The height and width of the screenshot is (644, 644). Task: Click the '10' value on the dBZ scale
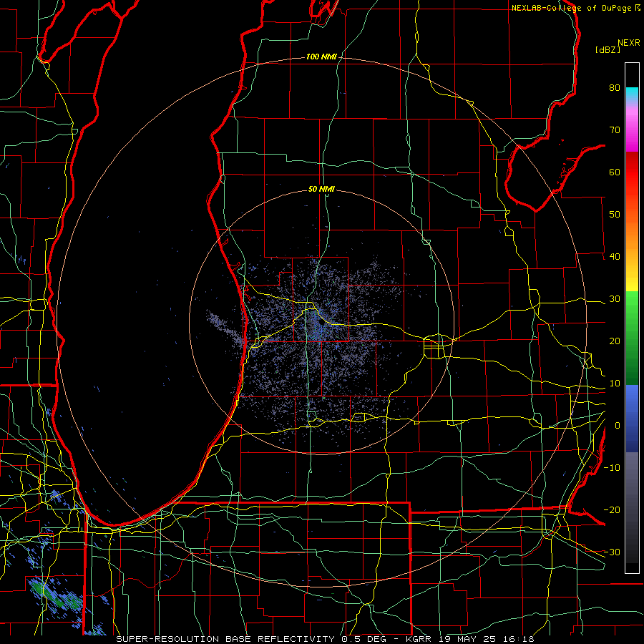[615, 384]
